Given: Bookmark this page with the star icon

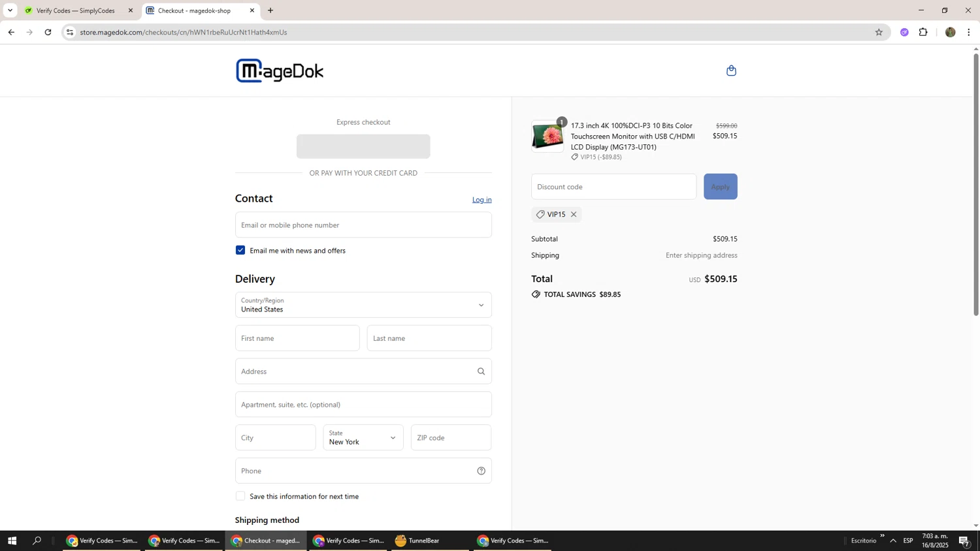Looking at the screenshot, I should click(879, 32).
